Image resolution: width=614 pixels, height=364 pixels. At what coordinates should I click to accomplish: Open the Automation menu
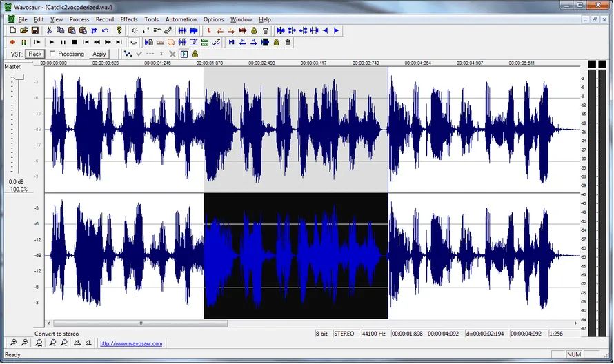(x=181, y=19)
